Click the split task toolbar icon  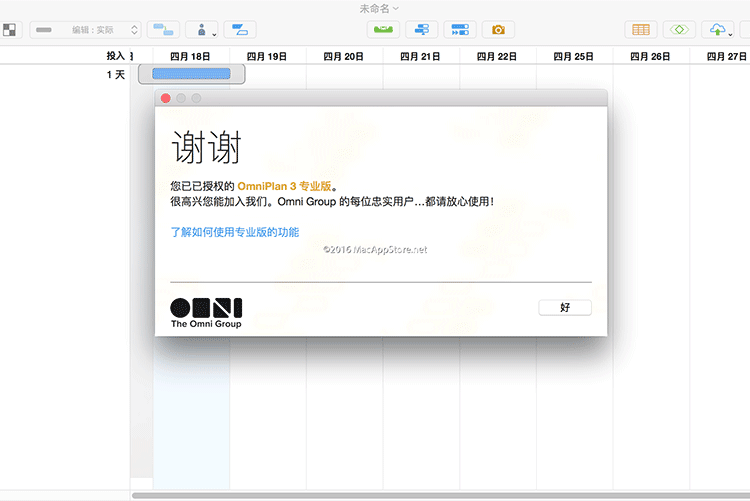240,30
